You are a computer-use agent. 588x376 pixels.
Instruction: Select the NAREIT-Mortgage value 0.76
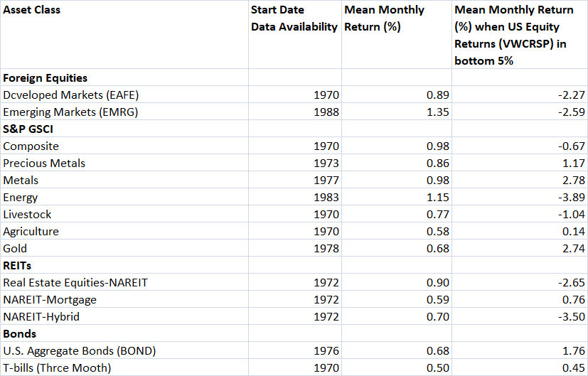[573, 299]
